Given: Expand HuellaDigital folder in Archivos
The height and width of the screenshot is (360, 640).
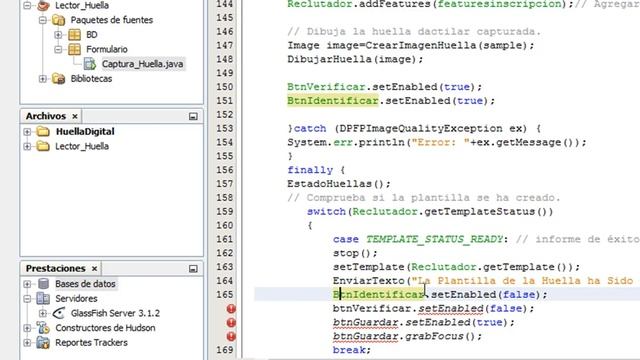Looking at the screenshot, I should 27,132.
